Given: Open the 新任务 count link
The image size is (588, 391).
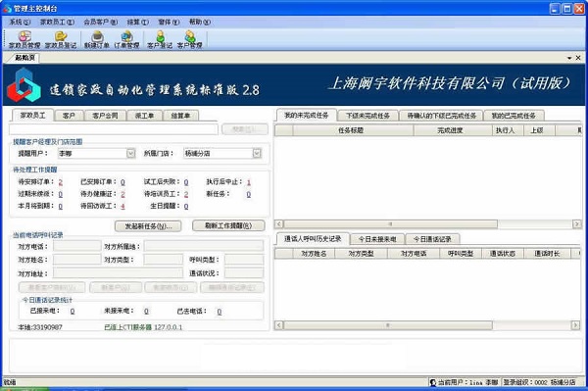Looking at the screenshot, I should [x=249, y=194].
